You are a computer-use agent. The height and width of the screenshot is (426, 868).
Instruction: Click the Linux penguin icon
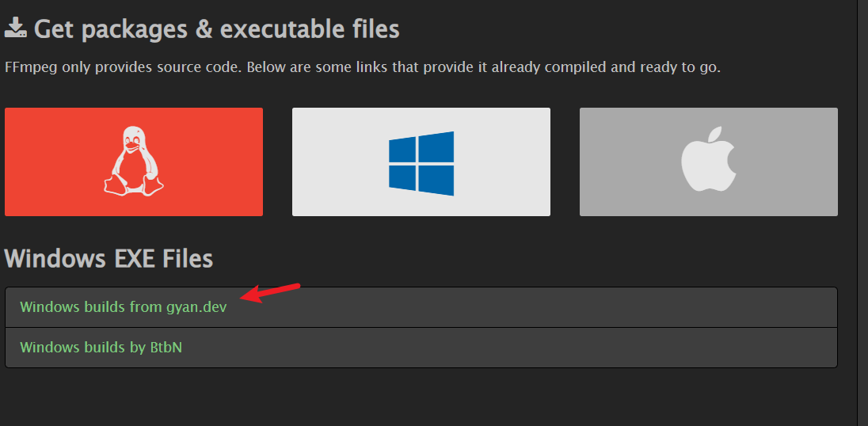133,161
